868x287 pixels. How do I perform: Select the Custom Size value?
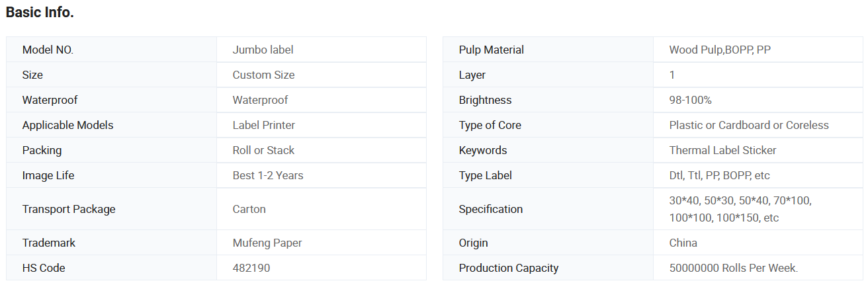263,75
